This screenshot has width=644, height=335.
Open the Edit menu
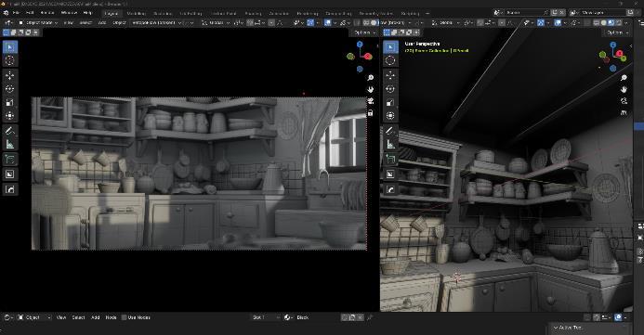[30, 13]
